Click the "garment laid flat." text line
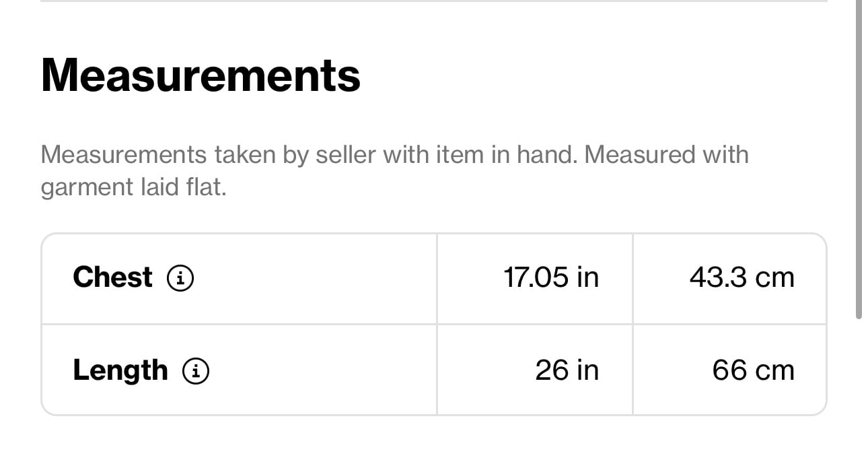The image size is (868, 468). point(133,187)
